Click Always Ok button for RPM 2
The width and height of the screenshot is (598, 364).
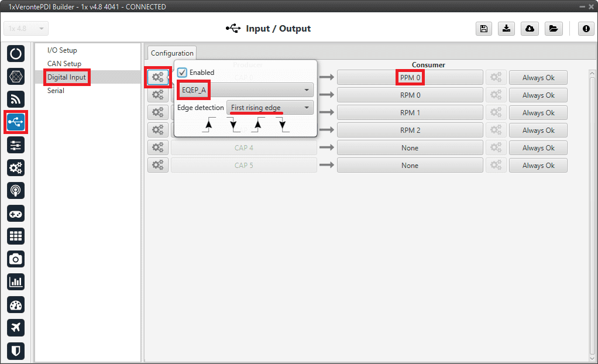coord(538,131)
